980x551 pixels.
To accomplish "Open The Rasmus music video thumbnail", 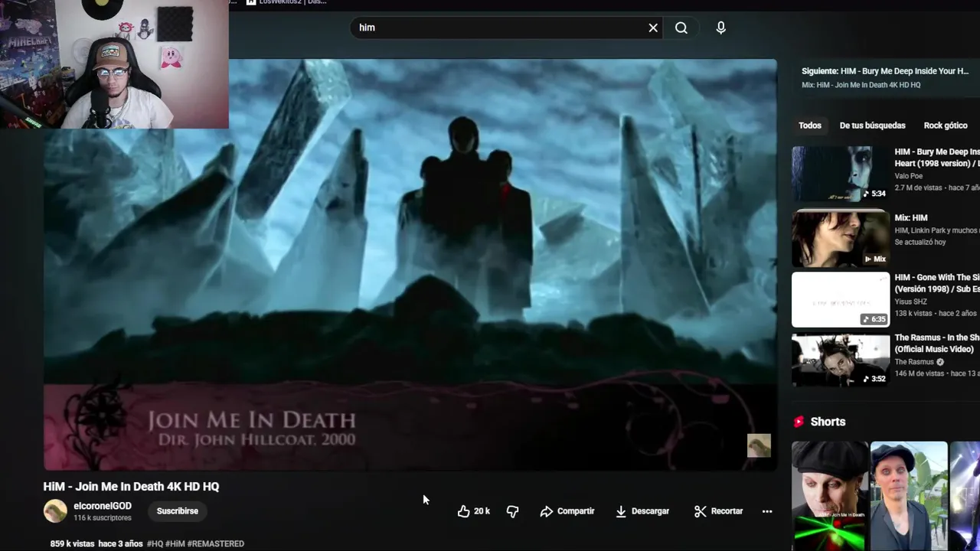I will click(x=841, y=360).
